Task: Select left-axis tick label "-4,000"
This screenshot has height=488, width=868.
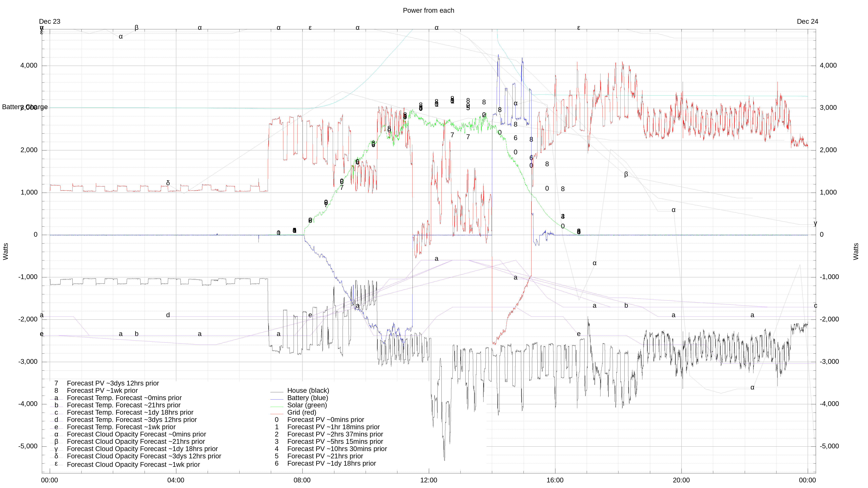Action: (x=28, y=404)
